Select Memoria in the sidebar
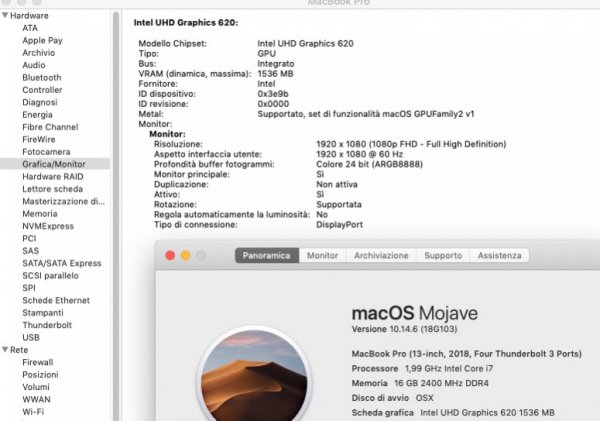The image size is (600, 421). [x=40, y=214]
